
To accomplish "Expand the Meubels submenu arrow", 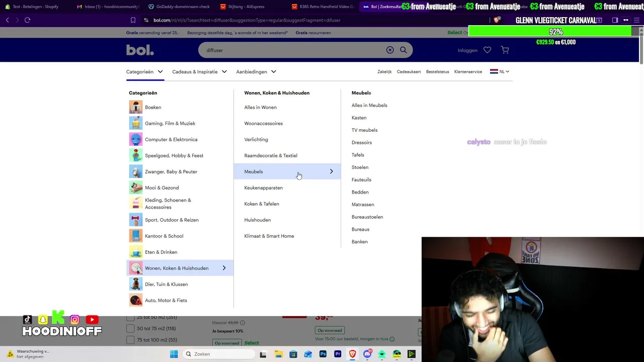I will pyautogui.click(x=331, y=171).
